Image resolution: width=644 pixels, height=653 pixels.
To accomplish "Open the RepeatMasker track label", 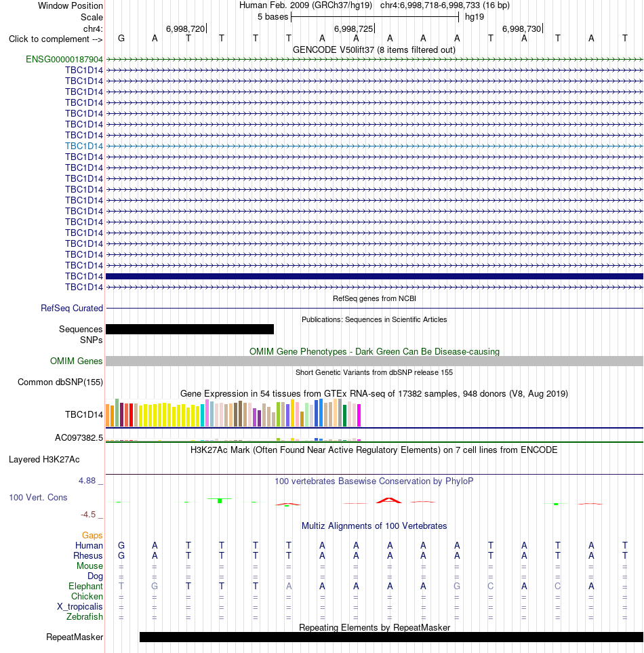I will click(x=75, y=637).
